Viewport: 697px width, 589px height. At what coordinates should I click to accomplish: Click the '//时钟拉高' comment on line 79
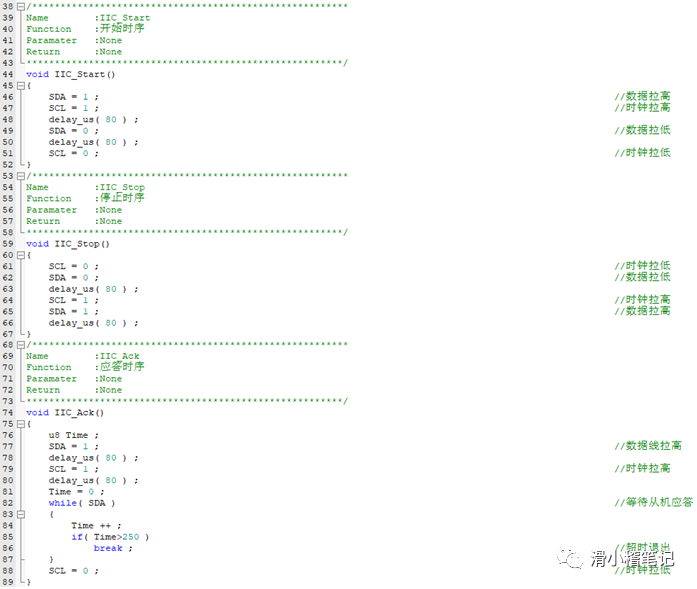pos(642,469)
